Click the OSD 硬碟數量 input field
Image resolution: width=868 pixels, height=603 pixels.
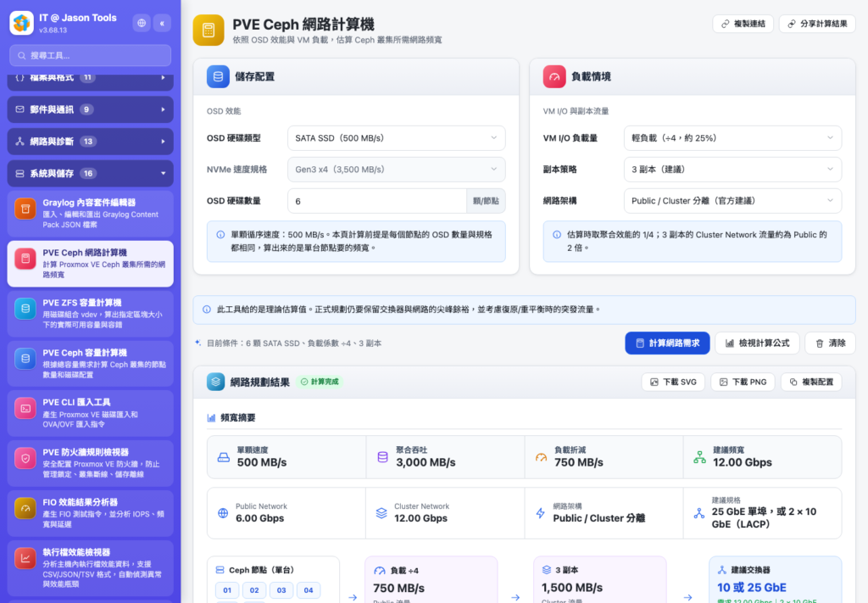tap(377, 201)
